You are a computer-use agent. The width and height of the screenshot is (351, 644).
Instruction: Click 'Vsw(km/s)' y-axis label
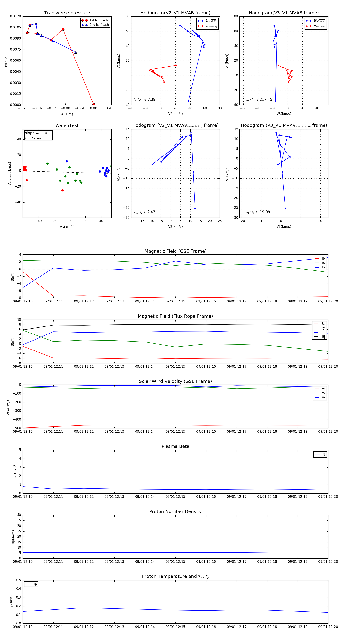point(8,407)
